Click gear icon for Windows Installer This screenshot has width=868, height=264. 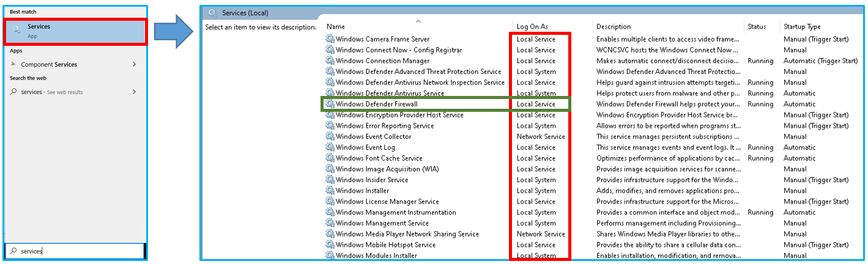tap(330, 191)
